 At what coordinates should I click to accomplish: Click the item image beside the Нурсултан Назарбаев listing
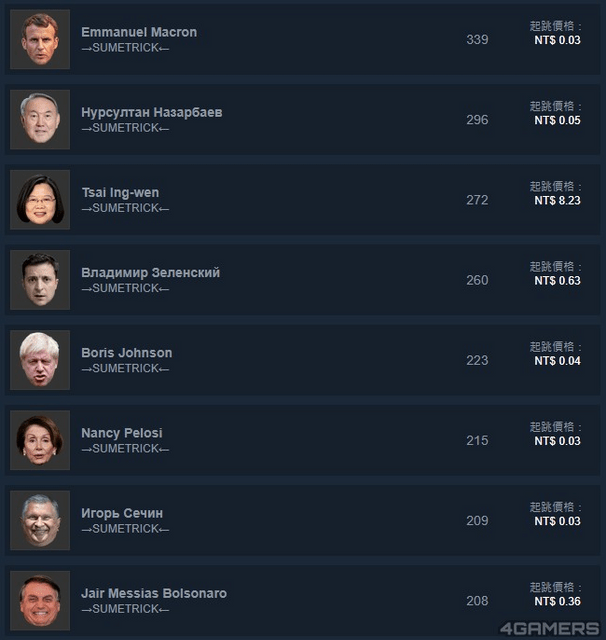click(x=40, y=120)
